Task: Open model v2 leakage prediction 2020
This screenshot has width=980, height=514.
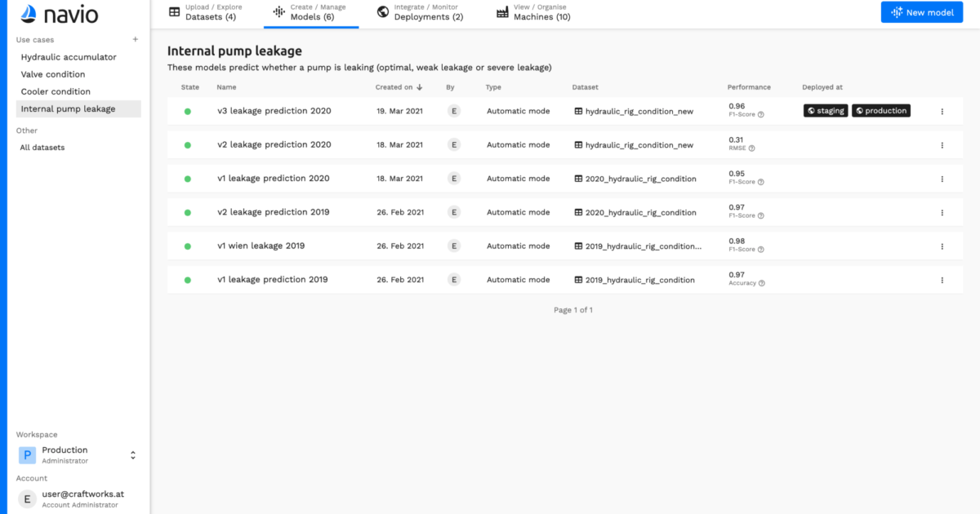Action: pyautogui.click(x=274, y=145)
